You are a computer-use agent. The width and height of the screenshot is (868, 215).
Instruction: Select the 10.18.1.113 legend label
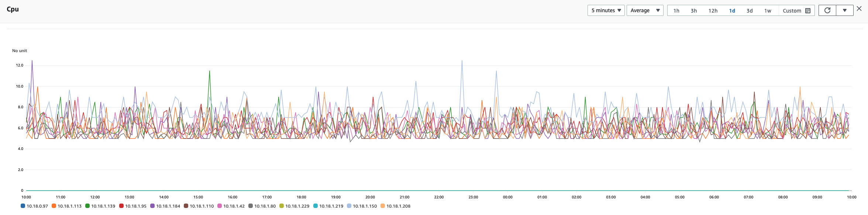tap(69, 206)
